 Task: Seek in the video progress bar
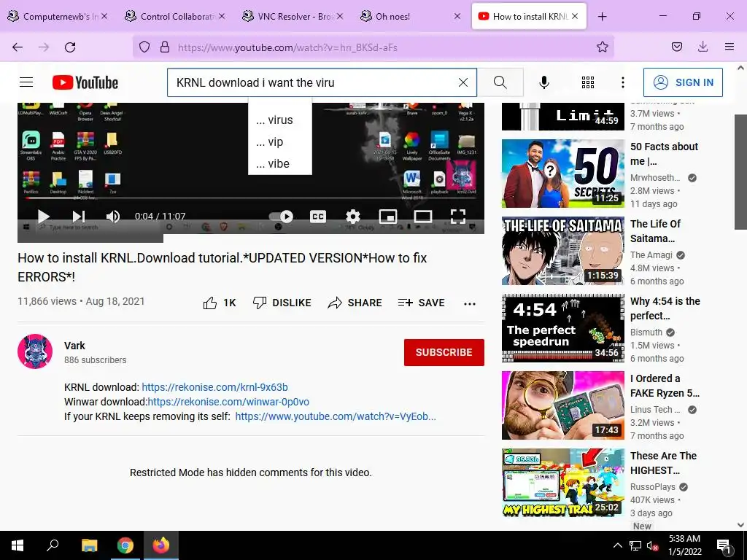pyautogui.click(x=251, y=198)
